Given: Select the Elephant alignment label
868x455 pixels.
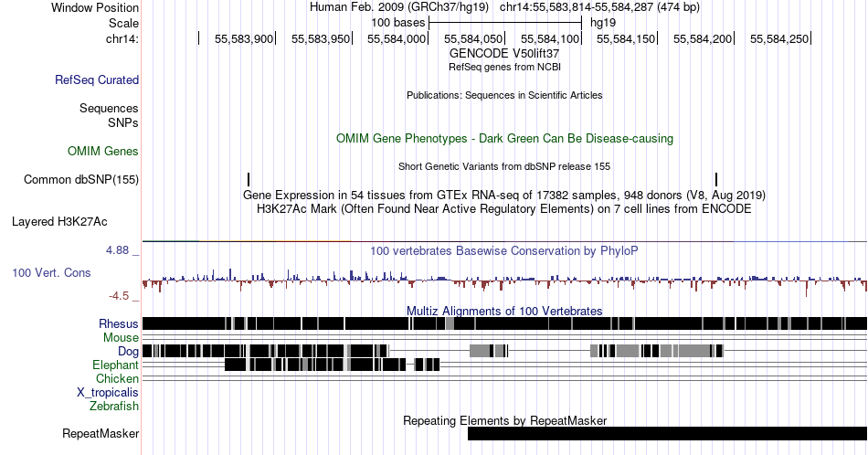Looking at the screenshot, I should click(115, 365).
